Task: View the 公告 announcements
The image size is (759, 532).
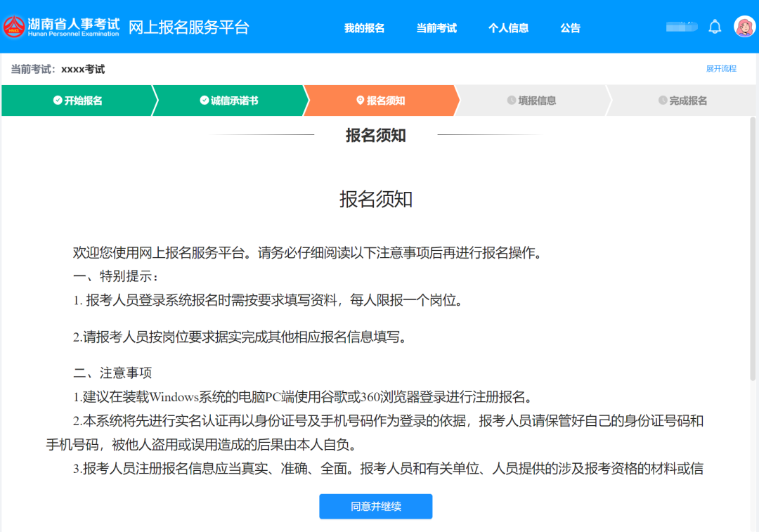Action: tap(570, 28)
